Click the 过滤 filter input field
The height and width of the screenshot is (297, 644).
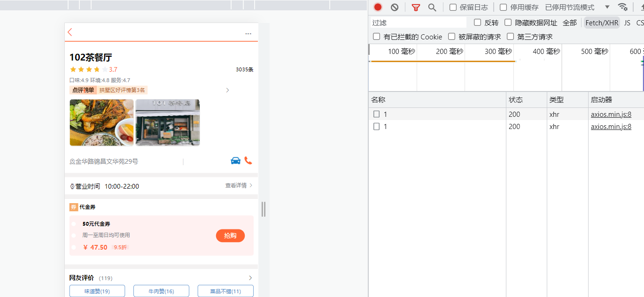point(419,23)
